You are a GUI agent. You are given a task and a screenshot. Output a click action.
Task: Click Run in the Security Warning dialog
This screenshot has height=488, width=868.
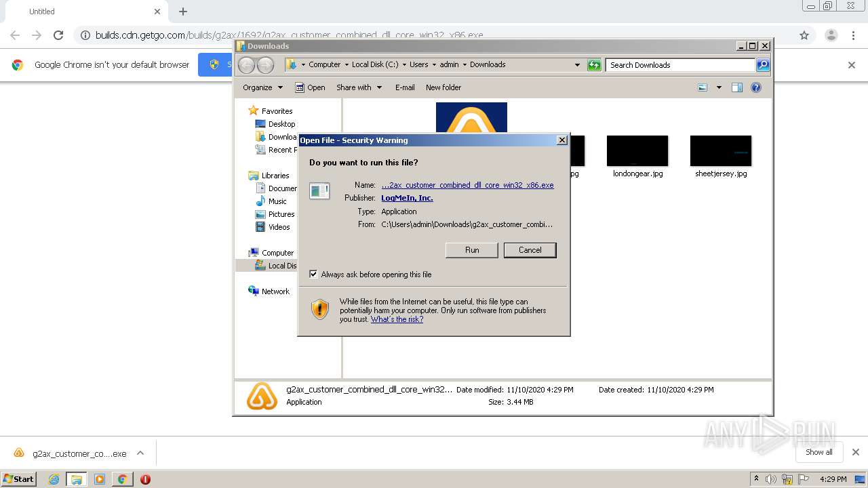click(x=472, y=250)
